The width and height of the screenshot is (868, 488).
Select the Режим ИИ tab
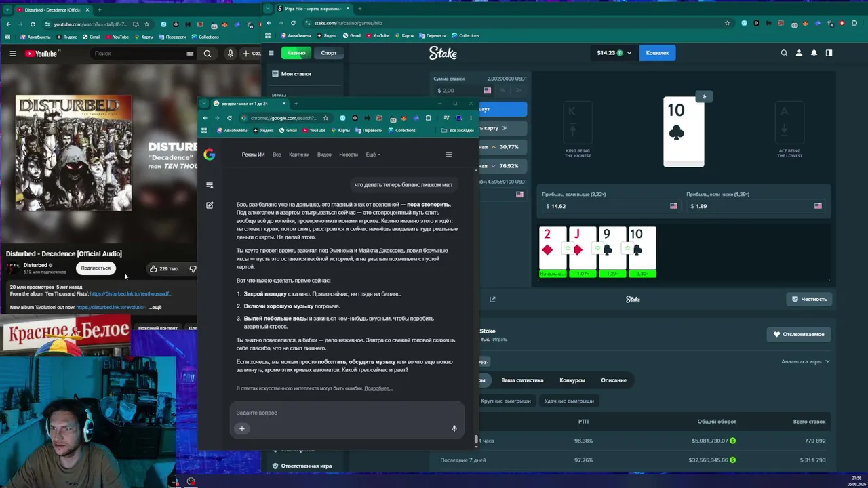pyautogui.click(x=253, y=155)
